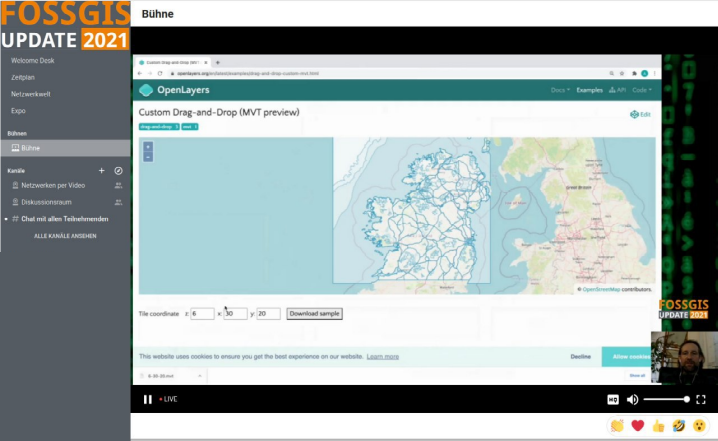Pause the live video stream
718x441 pixels.
click(x=147, y=399)
